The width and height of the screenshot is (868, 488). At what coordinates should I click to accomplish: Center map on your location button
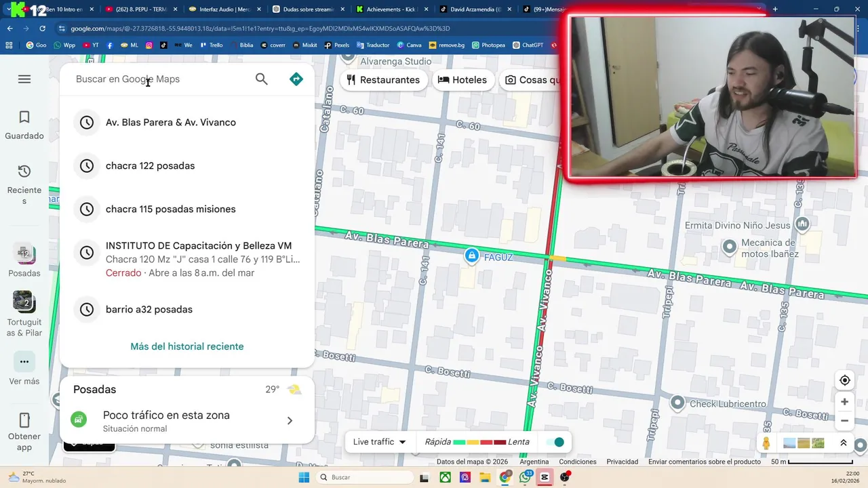point(844,380)
